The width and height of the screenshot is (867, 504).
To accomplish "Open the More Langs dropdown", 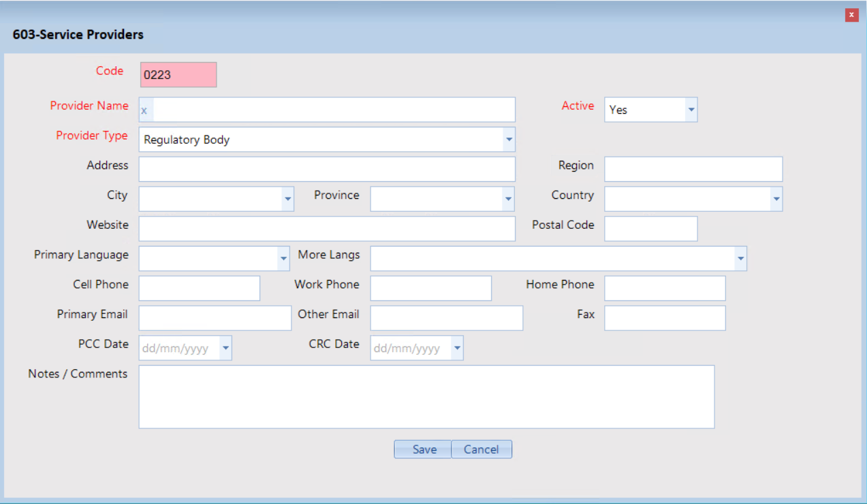I will point(740,259).
